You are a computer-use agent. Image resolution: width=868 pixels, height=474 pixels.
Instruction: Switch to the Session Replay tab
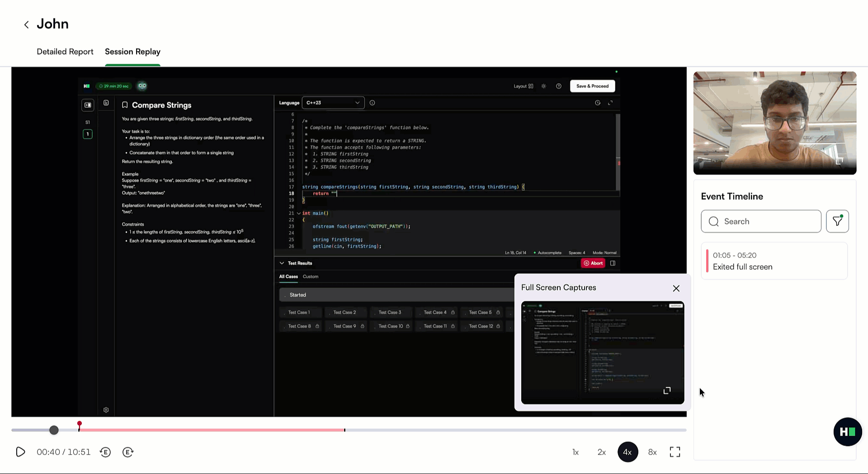pyautogui.click(x=132, y=52)
